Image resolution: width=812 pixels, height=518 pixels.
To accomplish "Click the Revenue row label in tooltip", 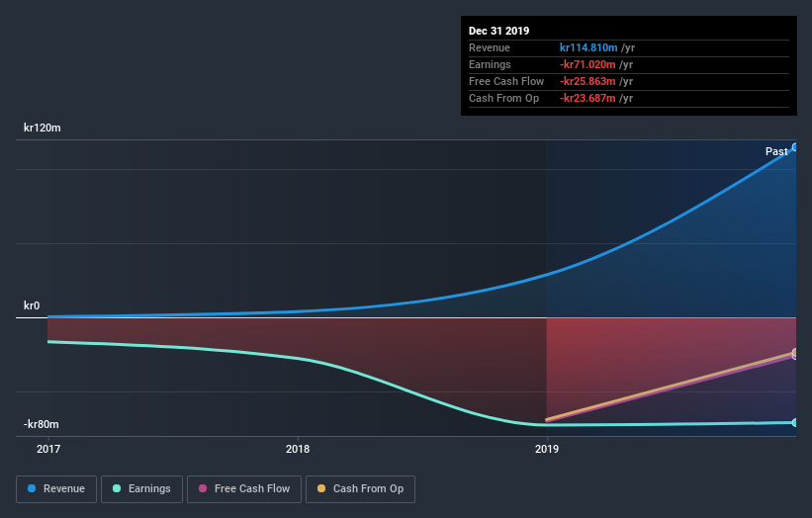I will pyautogui.click(x=490, y=47).
